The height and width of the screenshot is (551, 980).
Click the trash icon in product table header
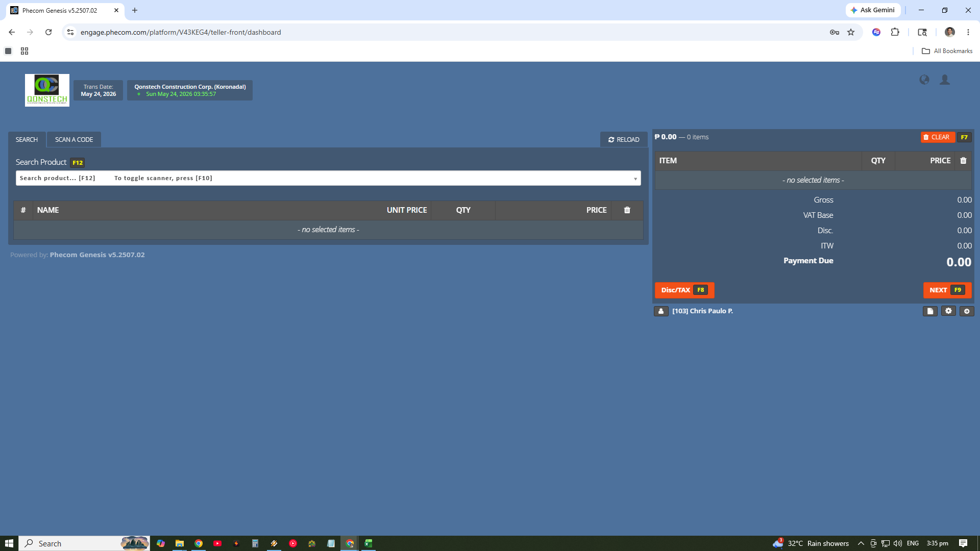tap(627, 210)
